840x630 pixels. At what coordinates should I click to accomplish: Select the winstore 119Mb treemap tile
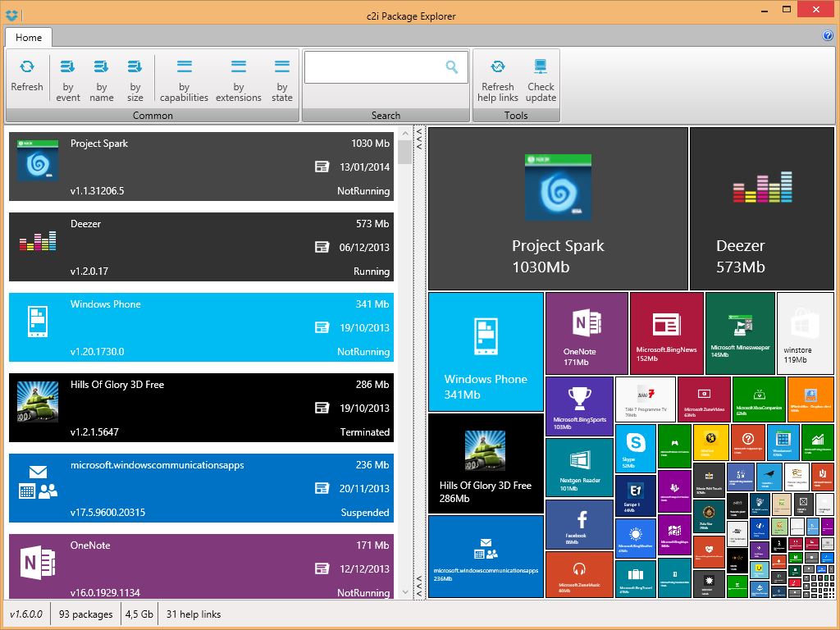pyautogui.click(x=806, y=333)
